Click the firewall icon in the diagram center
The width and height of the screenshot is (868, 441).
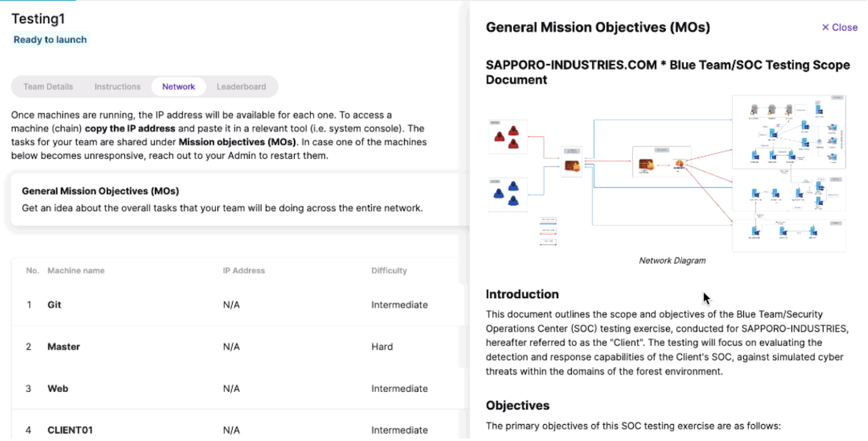click(646, 164)
